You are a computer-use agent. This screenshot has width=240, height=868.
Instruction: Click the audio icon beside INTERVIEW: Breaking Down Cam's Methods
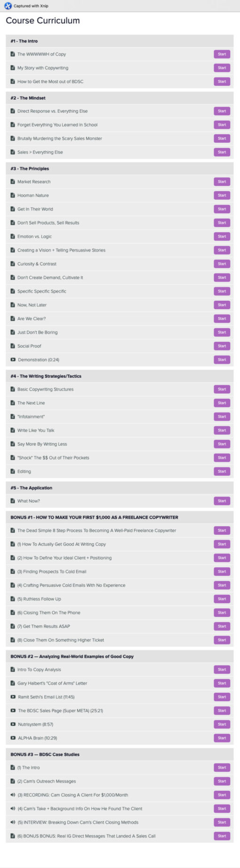coord(13,822)
